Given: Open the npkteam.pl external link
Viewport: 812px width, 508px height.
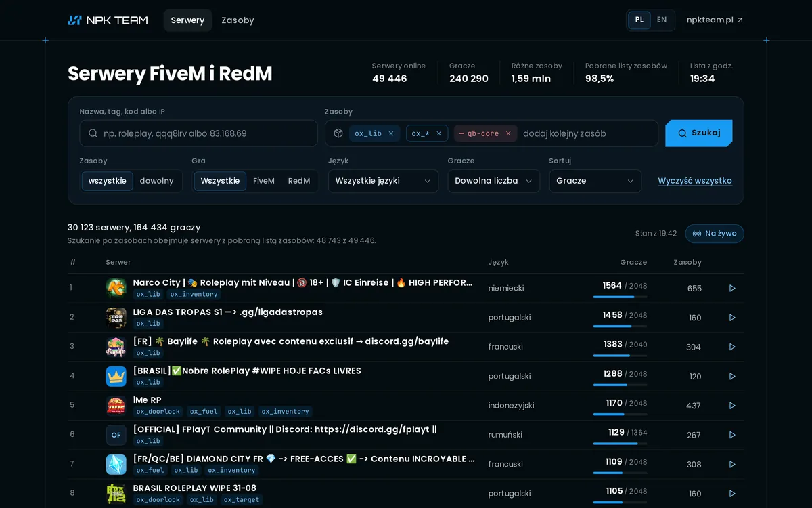Looking at the screenshot, I should pyautogui.click(x=715, y=20).
